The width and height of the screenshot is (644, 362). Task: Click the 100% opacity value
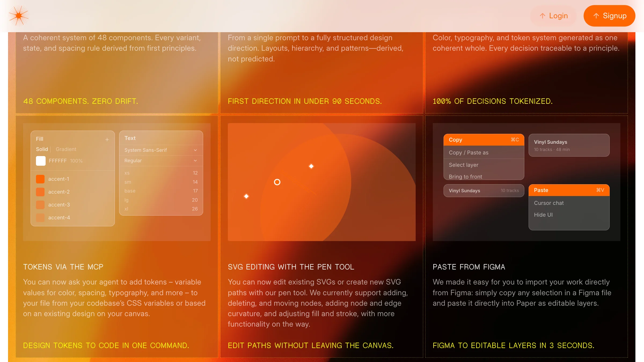tap(76, 161)
